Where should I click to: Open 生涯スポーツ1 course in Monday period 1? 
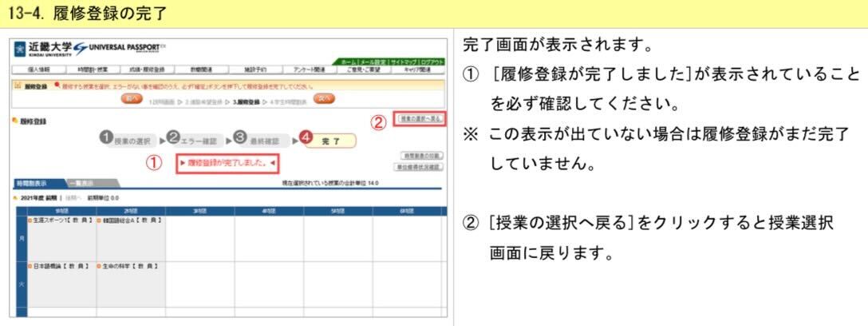pyautogui.click(x=57, y=219)
